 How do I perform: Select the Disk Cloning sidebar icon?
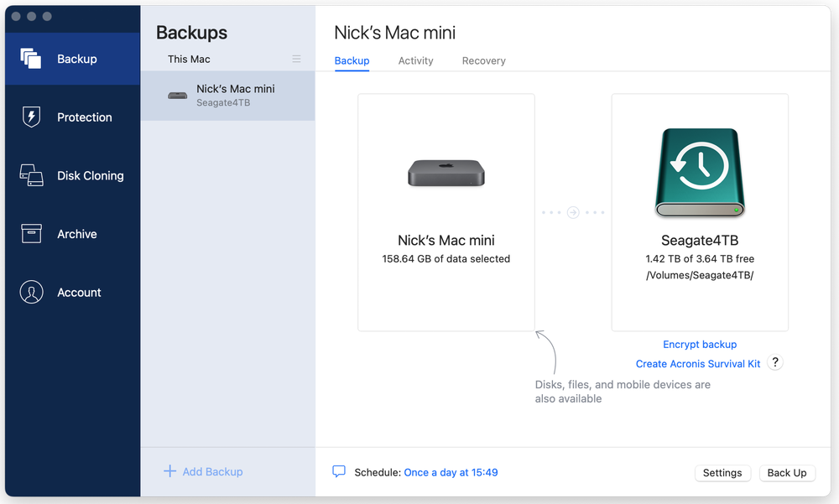[31, 175]
